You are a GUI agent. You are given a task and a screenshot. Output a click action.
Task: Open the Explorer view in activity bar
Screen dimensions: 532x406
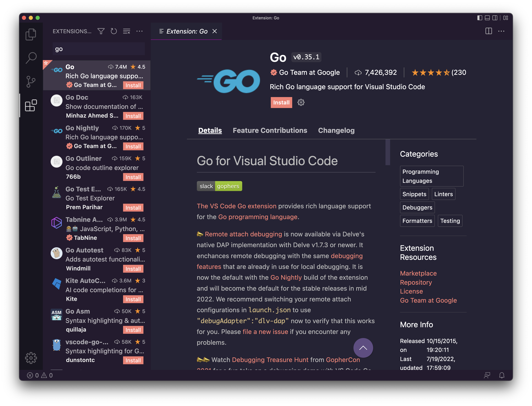(x=31, y=34)
